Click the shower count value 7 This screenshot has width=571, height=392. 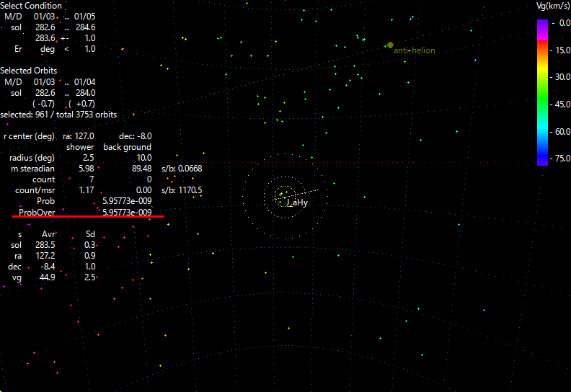point(92,179)
